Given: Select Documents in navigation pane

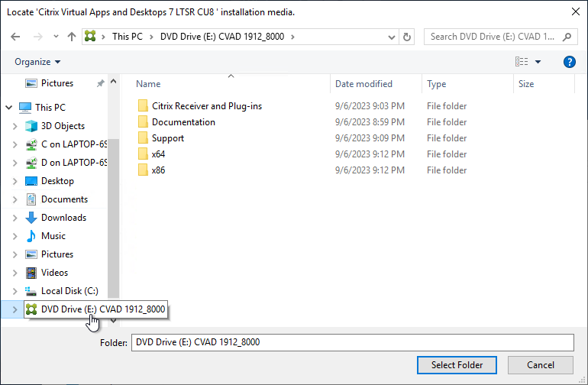Looking at the screenshot, I should 64,199.
